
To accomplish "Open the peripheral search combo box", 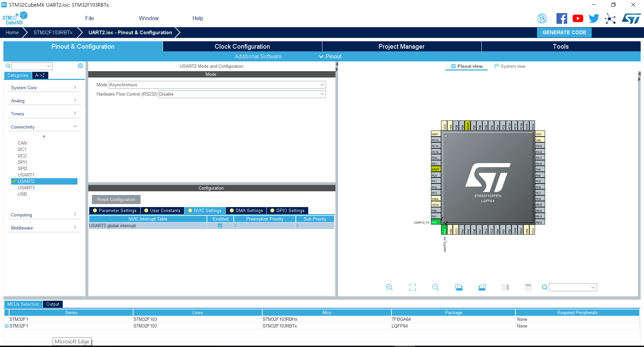I will (x=32, y=66).
